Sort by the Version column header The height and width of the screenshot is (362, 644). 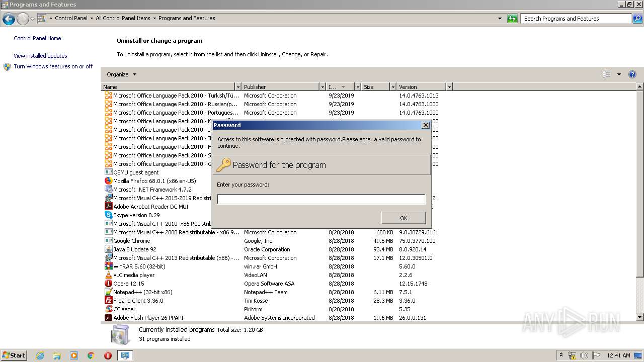422,87
